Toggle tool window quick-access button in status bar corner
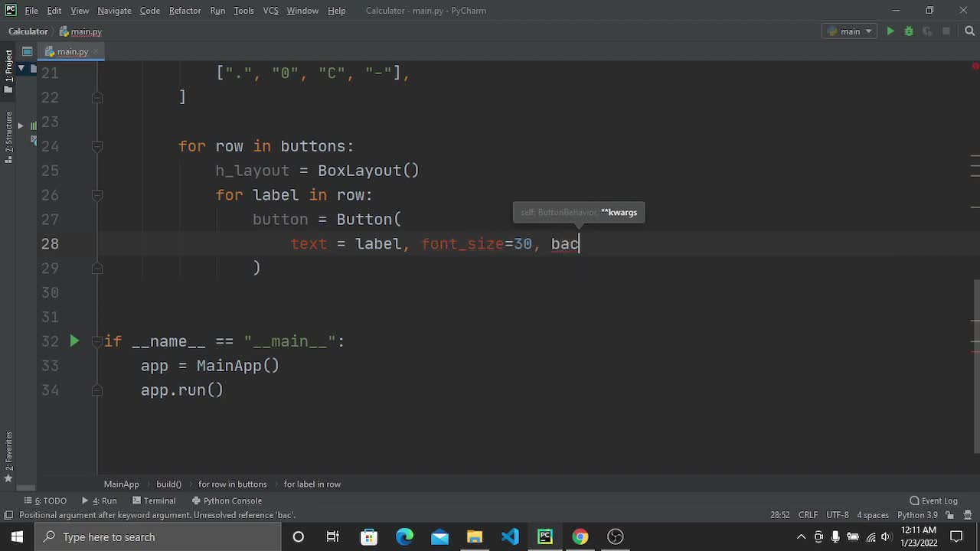Viewport: 980px width, 551px height. tap(8, 515)
